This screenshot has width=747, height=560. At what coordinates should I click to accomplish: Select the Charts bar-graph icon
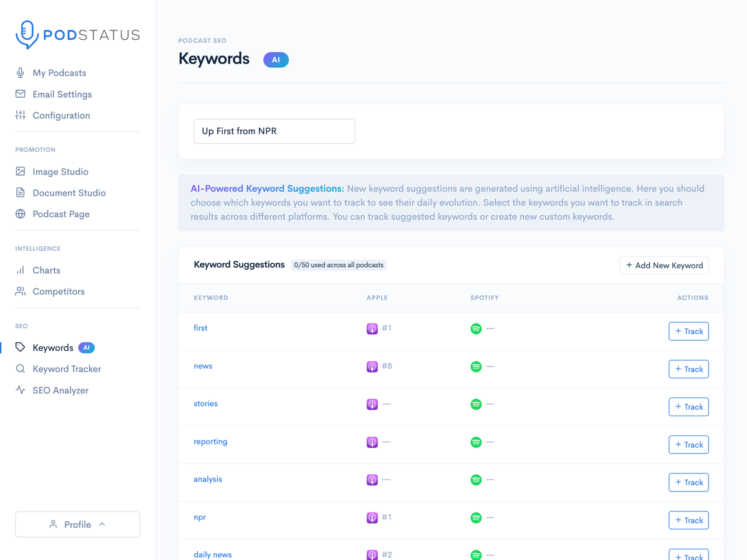coord(21,270)
